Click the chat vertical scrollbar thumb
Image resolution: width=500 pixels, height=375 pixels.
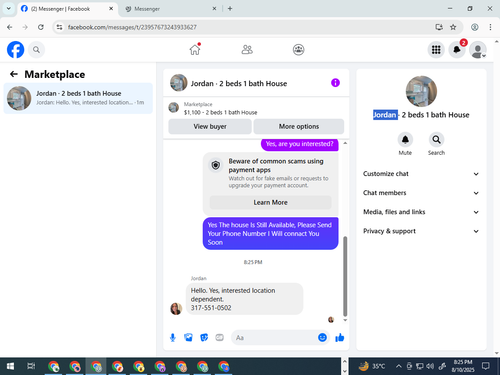pos(345,276)
